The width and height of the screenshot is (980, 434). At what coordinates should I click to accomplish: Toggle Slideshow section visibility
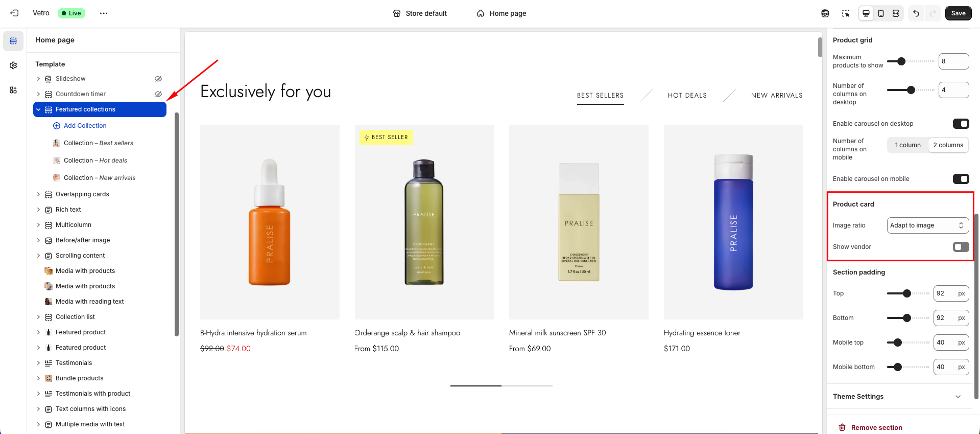158,79
